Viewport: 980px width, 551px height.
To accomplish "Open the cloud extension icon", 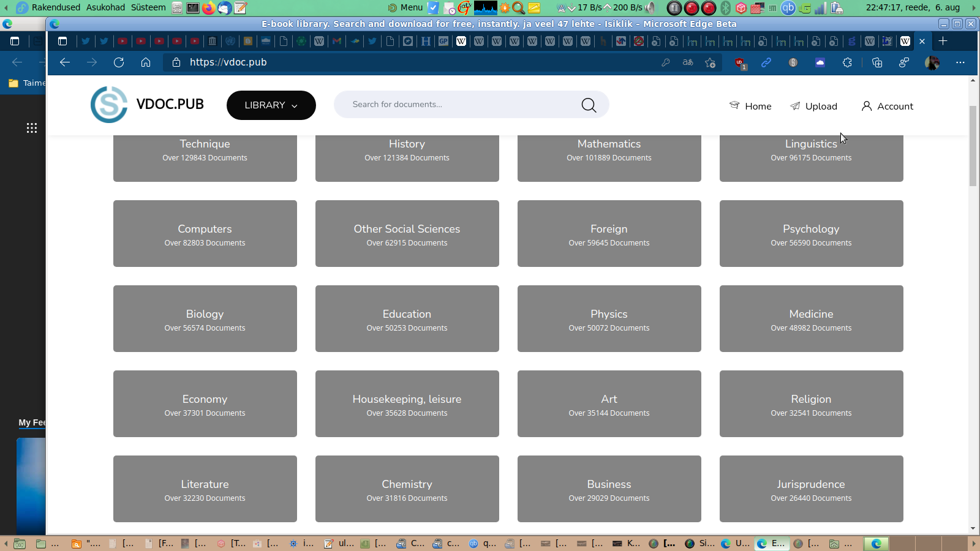I will coord(820,62).
